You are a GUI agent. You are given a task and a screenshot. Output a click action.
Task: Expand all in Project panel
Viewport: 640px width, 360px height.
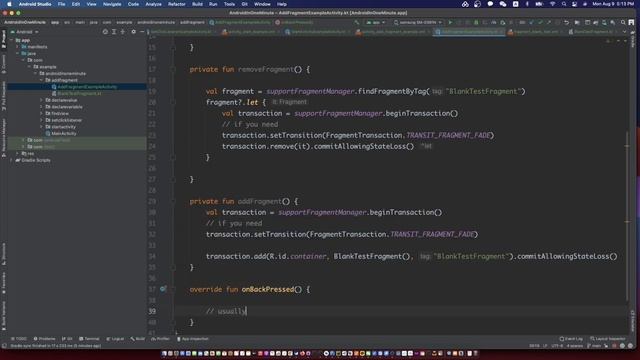coord(114,31)
